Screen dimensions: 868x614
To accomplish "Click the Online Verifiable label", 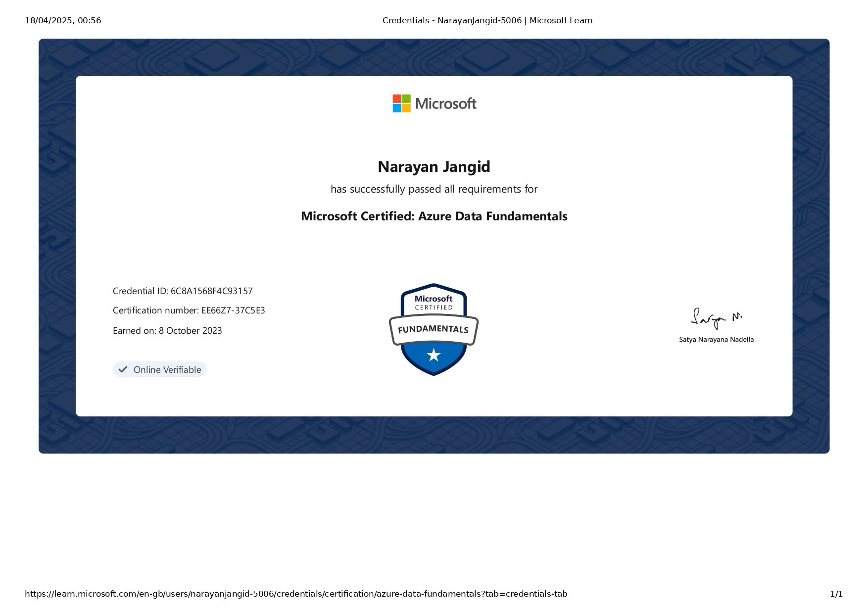I will pyautogui.click(x=167, y=369).
